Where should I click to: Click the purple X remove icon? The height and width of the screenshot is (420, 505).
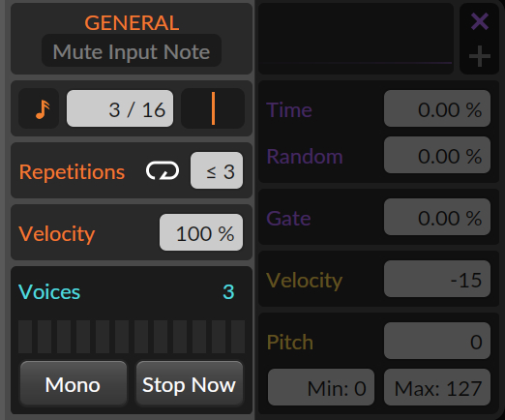480,21
